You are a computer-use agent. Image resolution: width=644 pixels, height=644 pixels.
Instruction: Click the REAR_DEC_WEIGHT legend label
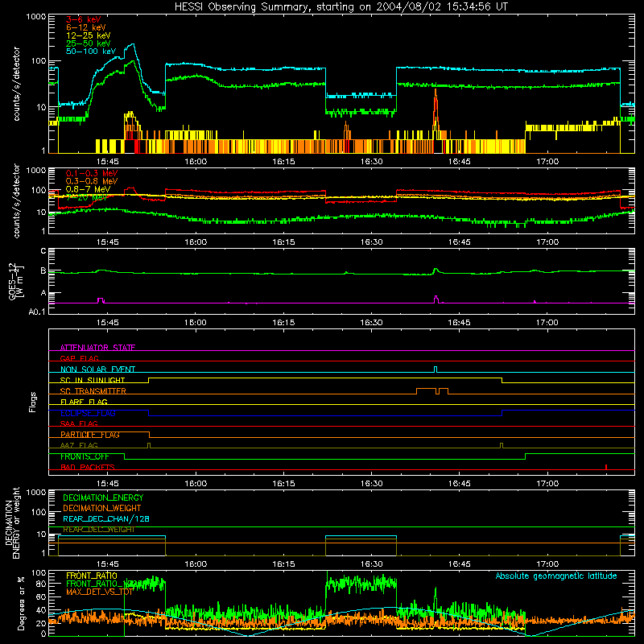98,530
